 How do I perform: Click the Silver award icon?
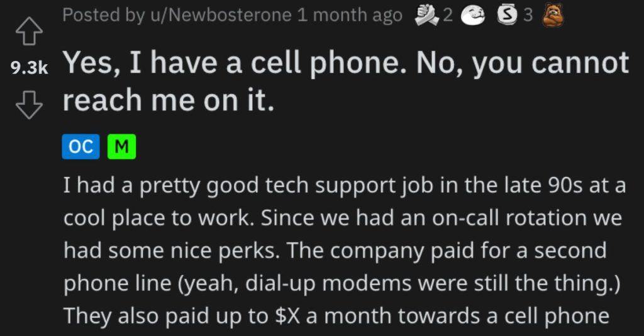[x=507, y=15]
